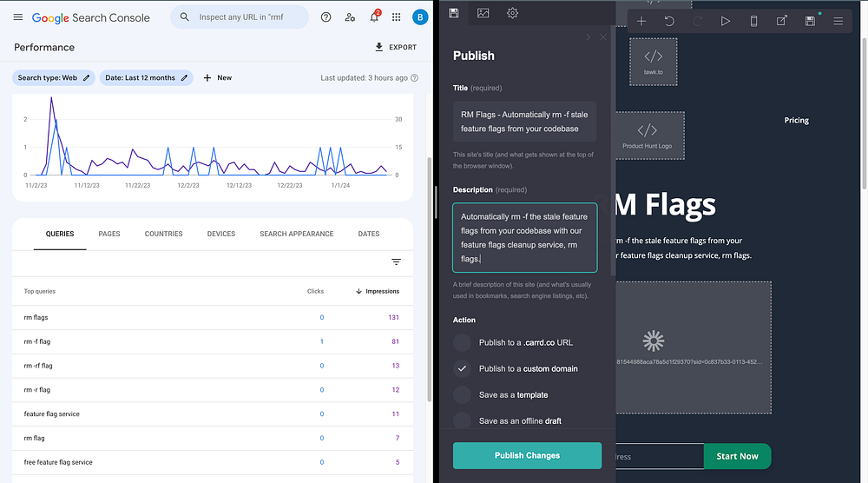Click the Carrd undo icon
The image size is (868, 483).
[669, 21]
